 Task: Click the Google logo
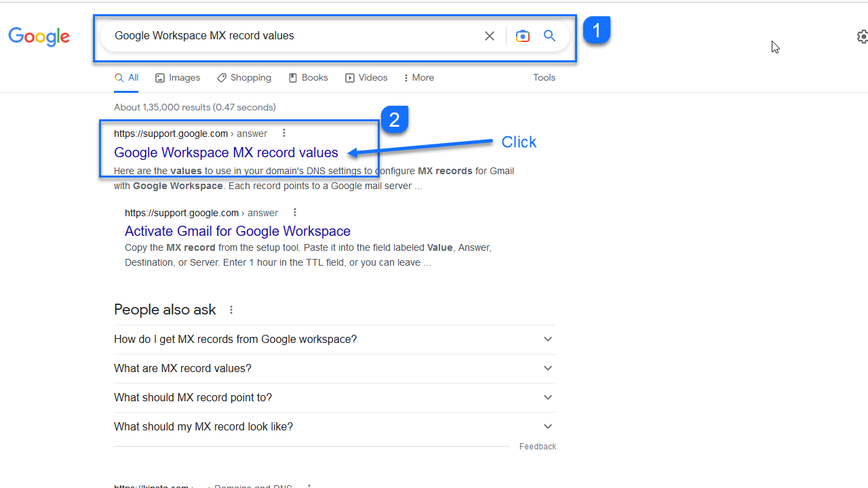point(39,37)
